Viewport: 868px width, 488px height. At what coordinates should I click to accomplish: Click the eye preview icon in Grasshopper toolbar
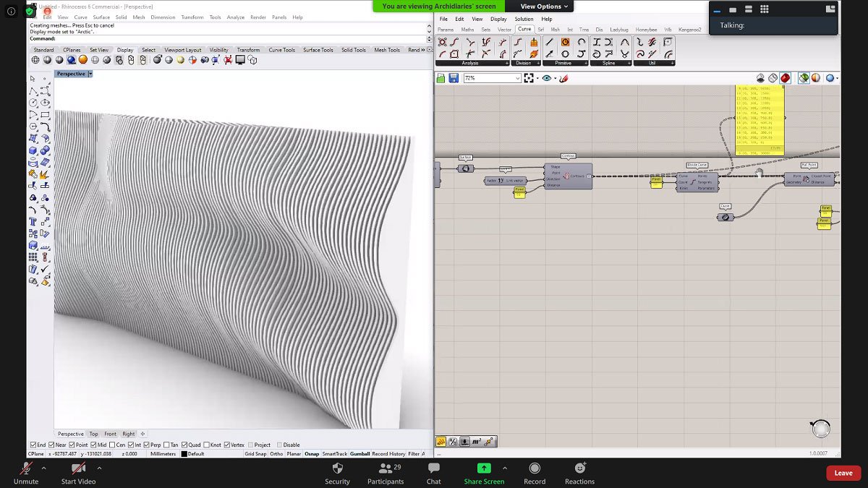pos(546,78)
